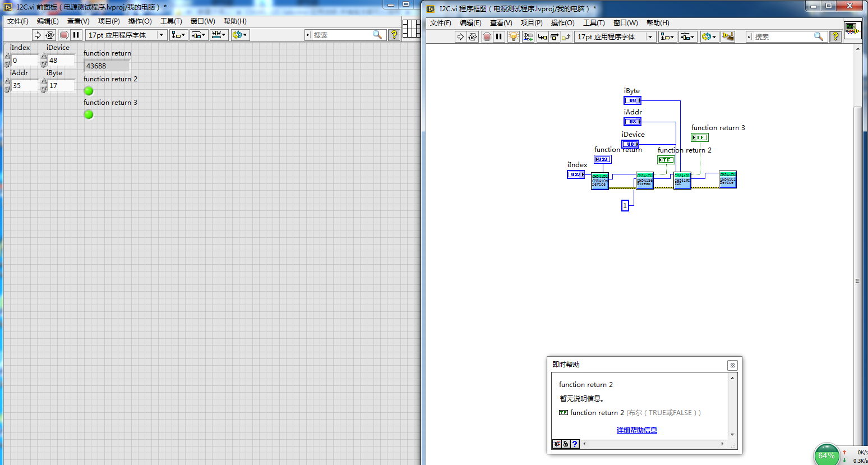
Task: Click block diagram search magnifier icon
Action: [819, 36]
